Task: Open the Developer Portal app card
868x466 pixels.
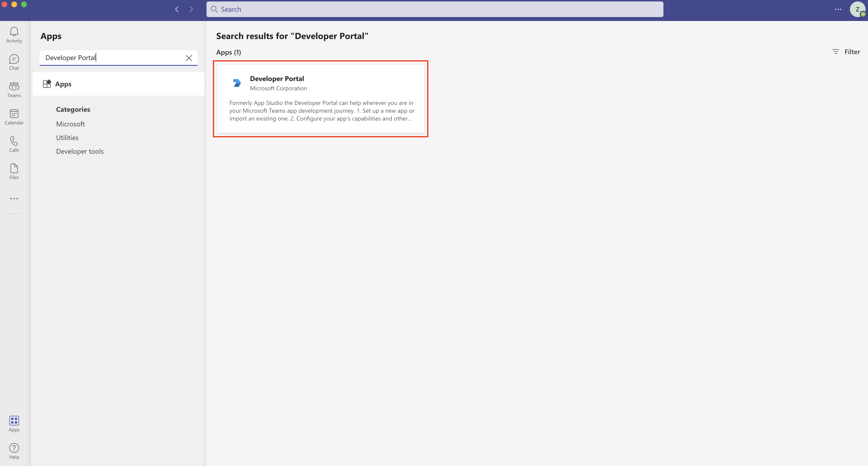Action: (320, 98)
